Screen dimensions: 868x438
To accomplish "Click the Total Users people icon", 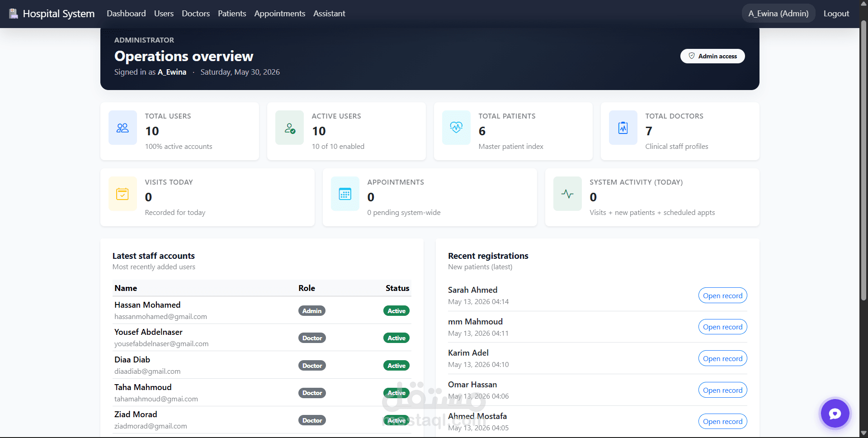I will point(123,128).
